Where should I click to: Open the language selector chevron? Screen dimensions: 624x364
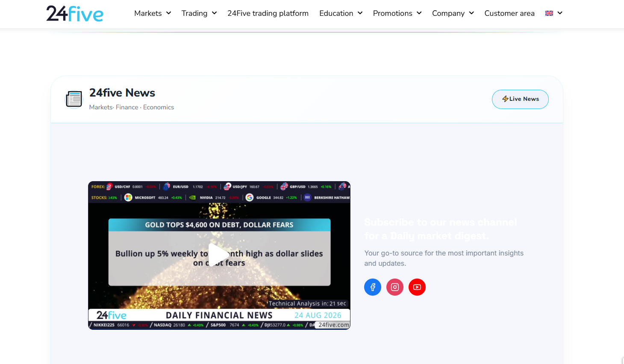point(560,13)
